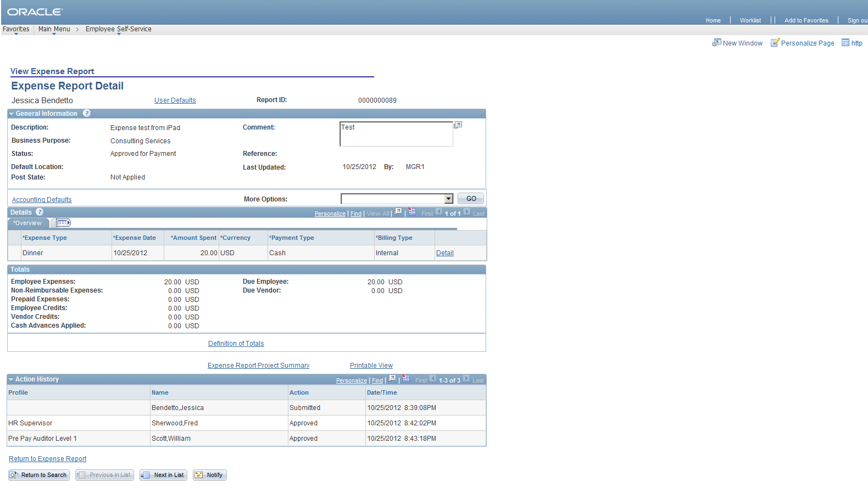Image resolution: width=868 pixels, height=494 pixels.
Task: Zoom Action History grid into new window
Action: tap(392, 379)
